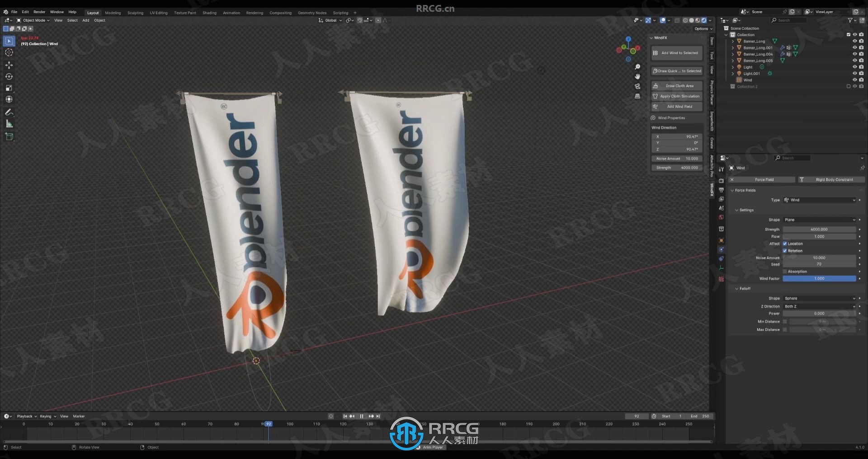Enable the Max Distance checkbox
The height and width of the screenshot is (459, 868).
tap(785, 330)
